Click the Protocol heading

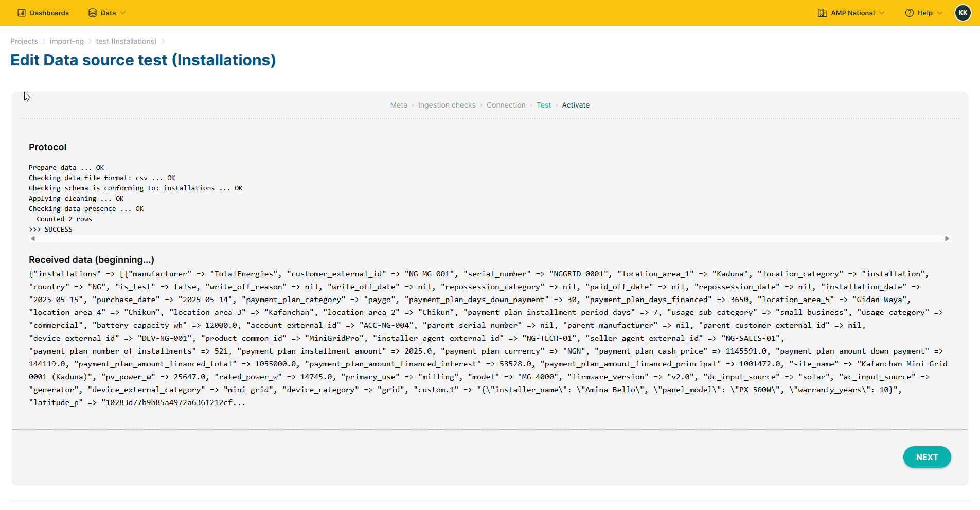[47, 147]
